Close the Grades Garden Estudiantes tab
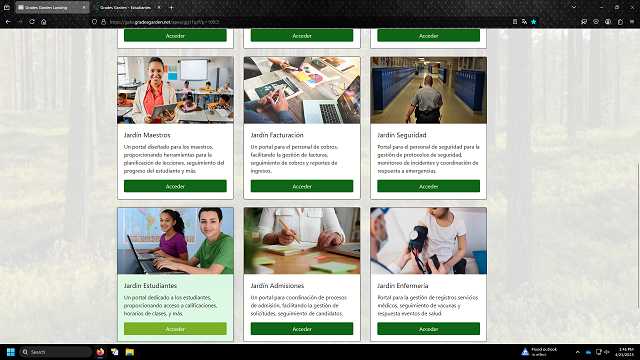Image resolution: width=640 pixels, height=360 pixels. coord(159,7)
